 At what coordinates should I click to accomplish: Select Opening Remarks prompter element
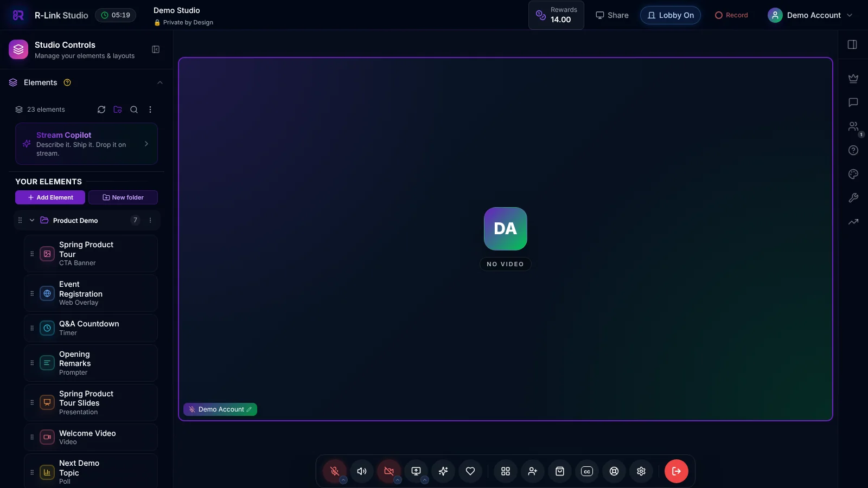click(x=91, y=363)
